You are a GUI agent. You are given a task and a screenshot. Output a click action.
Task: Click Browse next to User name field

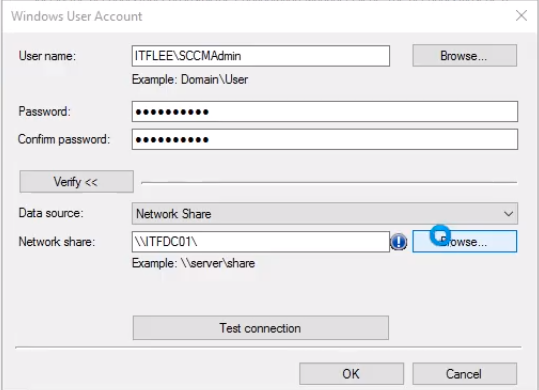pos(464,56)
